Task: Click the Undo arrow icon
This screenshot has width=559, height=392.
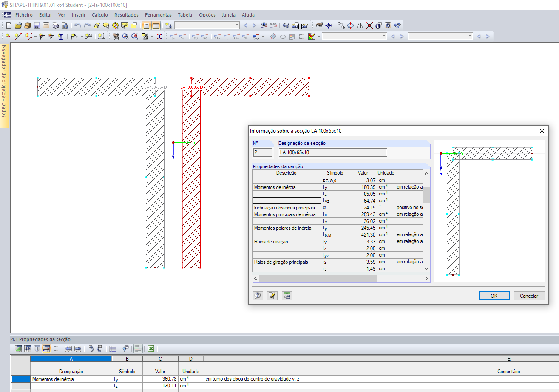Action: point(77,25)
